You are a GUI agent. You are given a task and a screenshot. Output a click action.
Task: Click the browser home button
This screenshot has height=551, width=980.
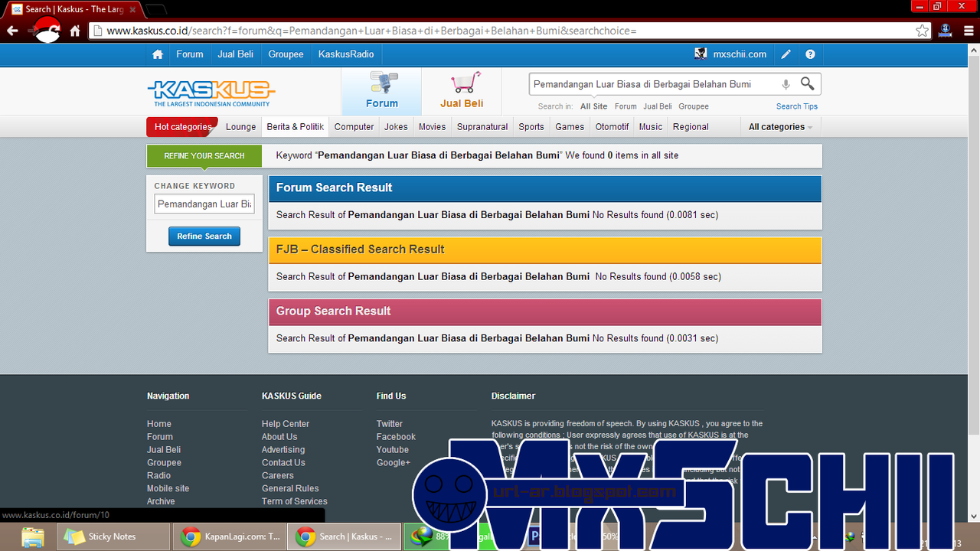pyautogui.click(x=75, y=31)
